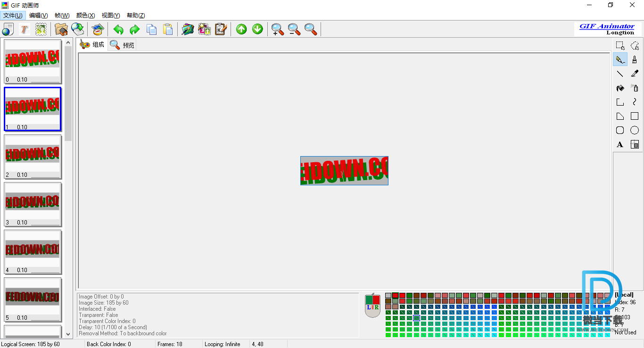
Task: Click 'Image Size: 185 by 60' info line
Action: [103, 303]
